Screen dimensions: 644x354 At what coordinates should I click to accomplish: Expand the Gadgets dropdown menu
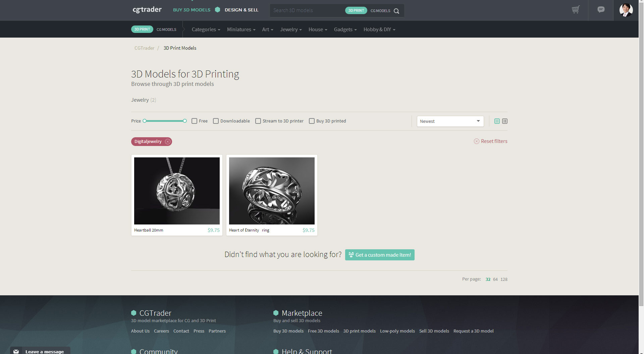point(345,30)
